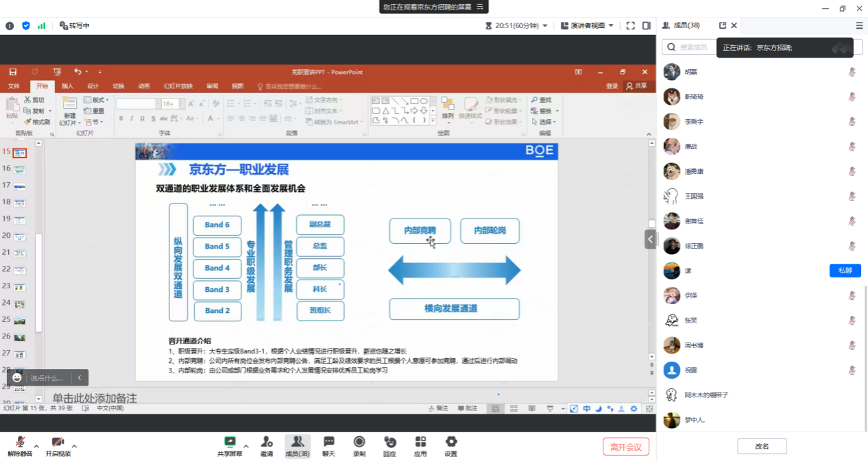The image size is (868, 461).
Task: Enter fullscreen mode in meeting toolbar
Action: pyautogui.click(x=630, y=25)
